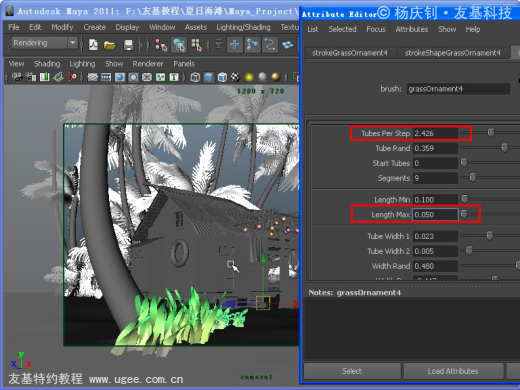Open the File menu
The height and width of the screenshot is (390, 520).
tap(14, 27)
